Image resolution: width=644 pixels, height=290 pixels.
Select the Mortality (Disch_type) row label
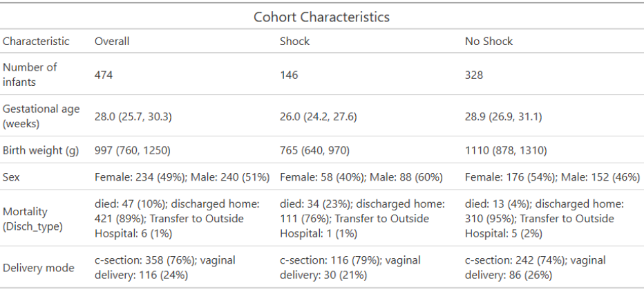click(33, 219)
